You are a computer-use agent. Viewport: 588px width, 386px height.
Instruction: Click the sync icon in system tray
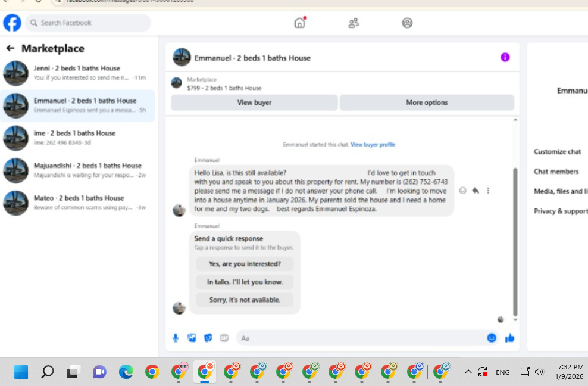(x=483, y=372)
